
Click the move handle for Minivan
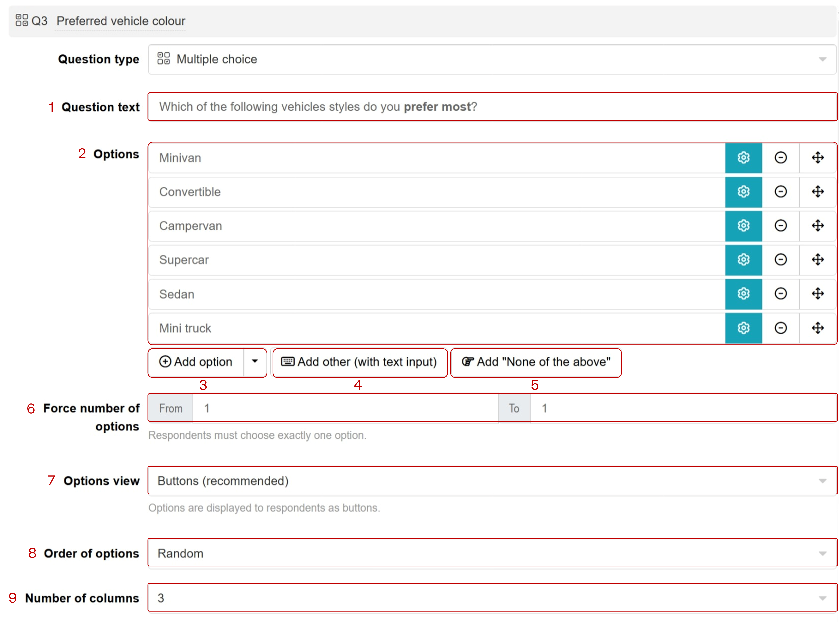pos(817,158)
